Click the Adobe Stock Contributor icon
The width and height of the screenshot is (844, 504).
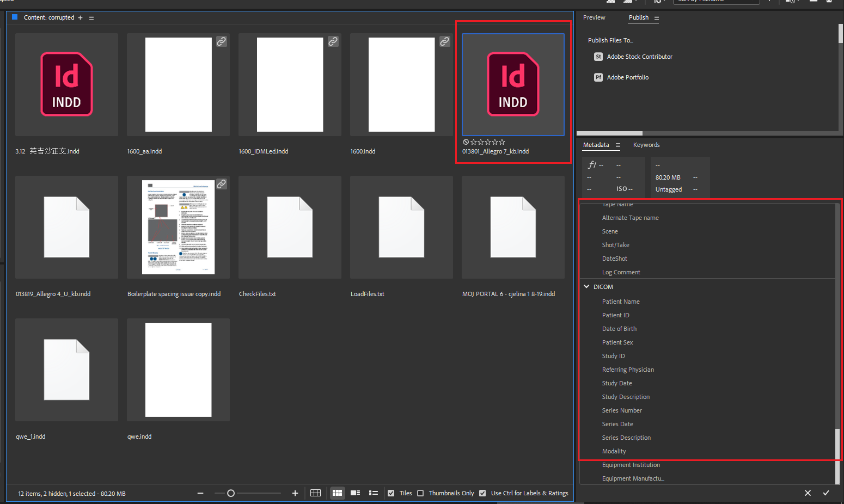click(x=598, y=56)
